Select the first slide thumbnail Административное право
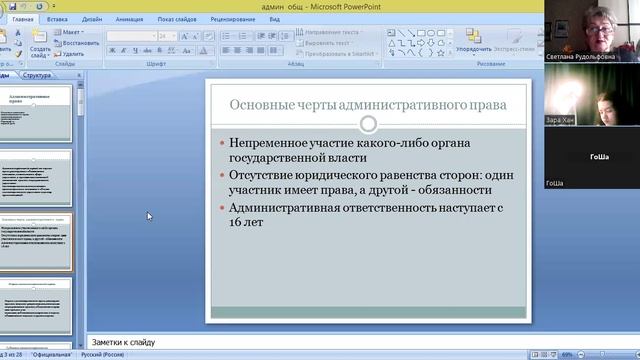The height and width of the screenshot is (360, 640). [x=36, y=113]
